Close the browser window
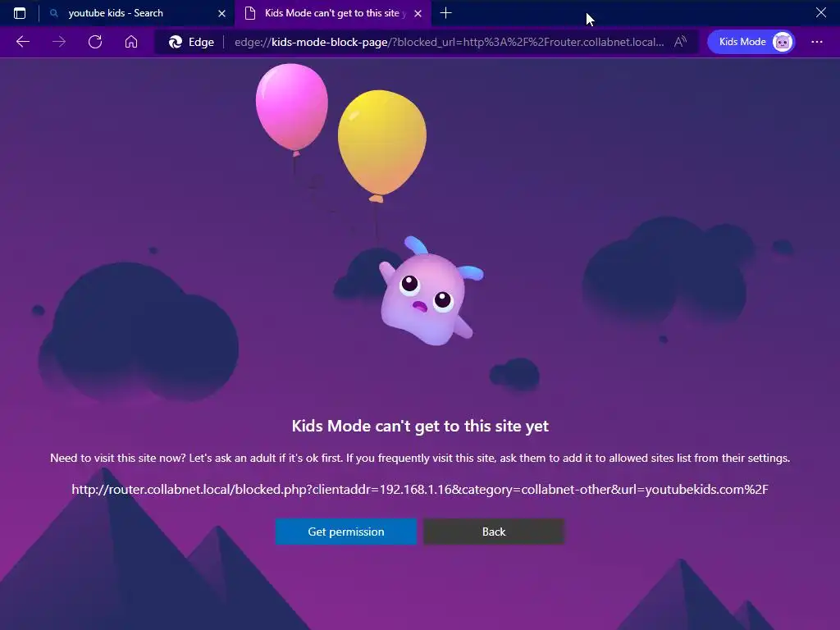The width and height of the screenshot is (840, 630). (820, 12)
